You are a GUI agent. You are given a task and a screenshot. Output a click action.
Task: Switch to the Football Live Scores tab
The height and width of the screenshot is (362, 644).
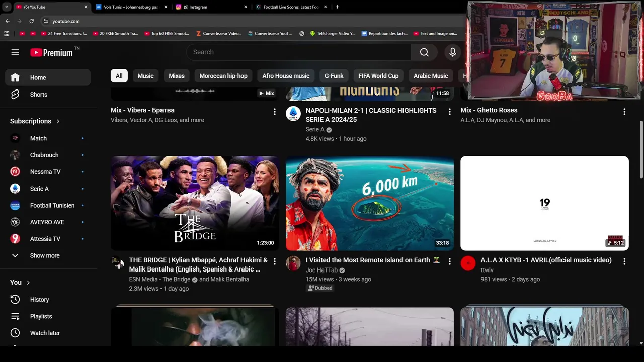(x=291, y=7)
